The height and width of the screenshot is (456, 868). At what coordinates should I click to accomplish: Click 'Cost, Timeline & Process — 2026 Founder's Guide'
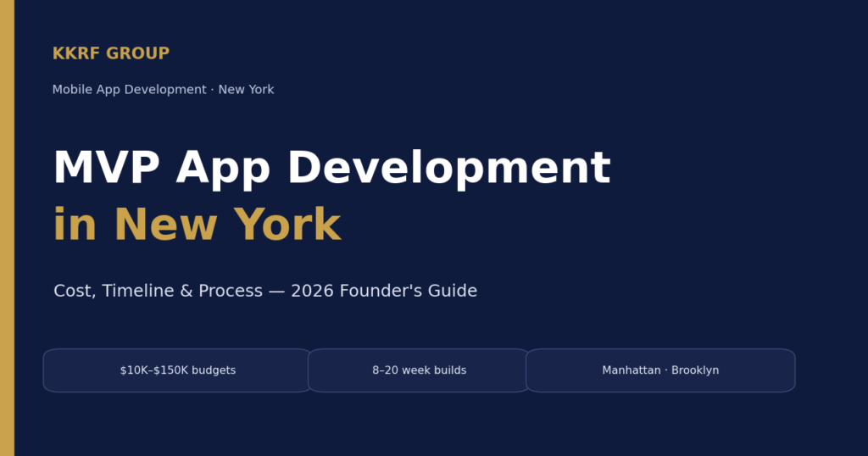[265, 291]
